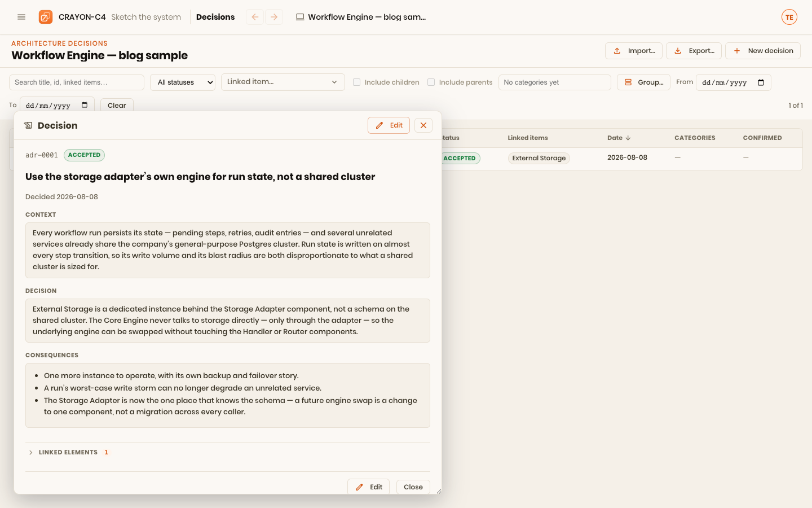Click Edit at the bottom of the Decision panel

tap(369, 487)
